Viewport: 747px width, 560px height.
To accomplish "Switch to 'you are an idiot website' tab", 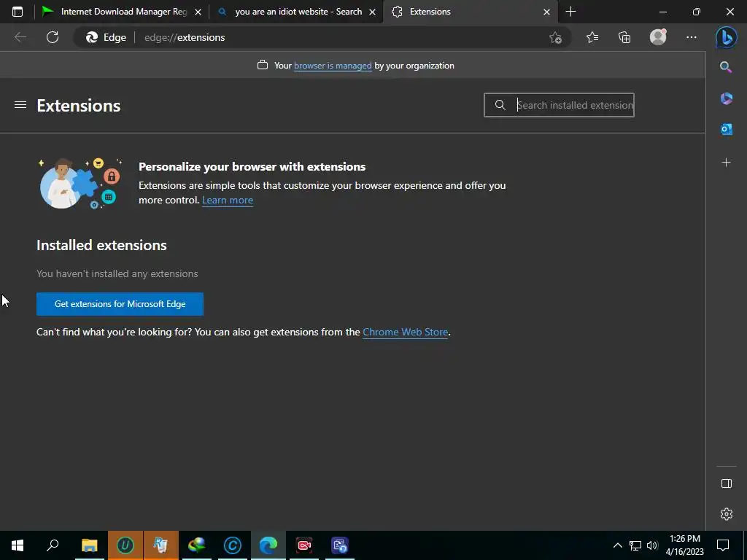I will [295, 12].
